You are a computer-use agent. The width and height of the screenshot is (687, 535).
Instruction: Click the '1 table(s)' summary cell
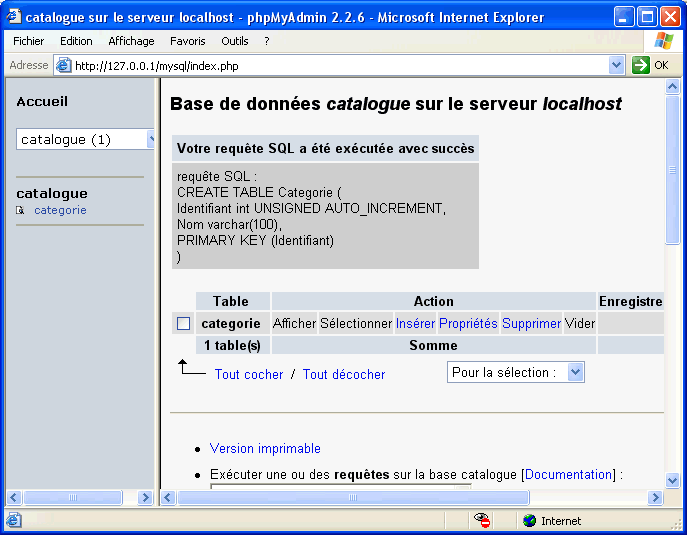232,345
